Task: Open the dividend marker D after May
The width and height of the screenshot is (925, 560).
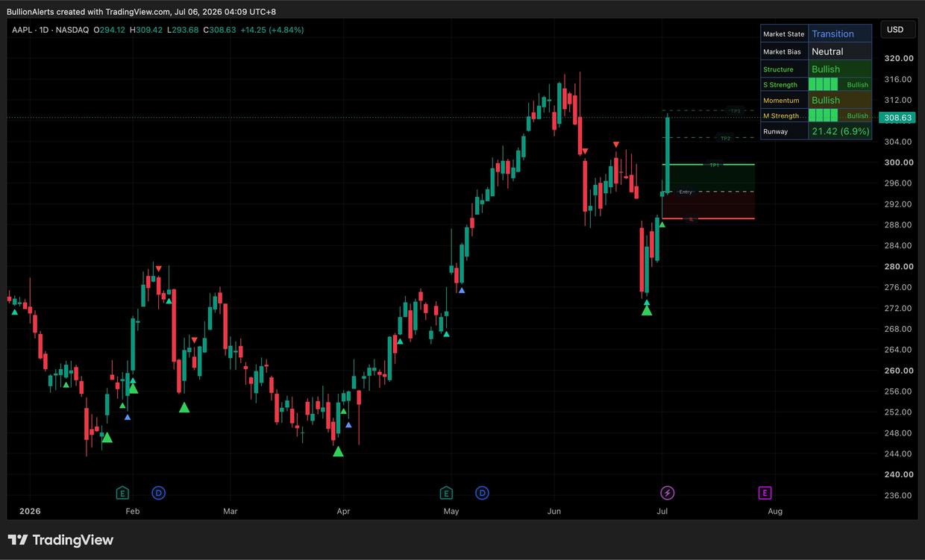Action: (482, 493)
